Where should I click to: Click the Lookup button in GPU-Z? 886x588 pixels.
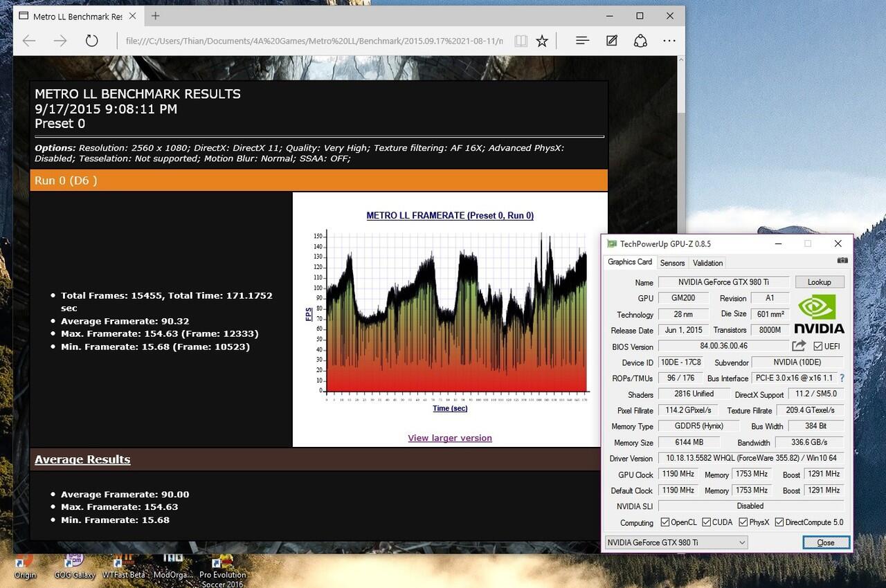pyautogui.click(x=820, y=282)
